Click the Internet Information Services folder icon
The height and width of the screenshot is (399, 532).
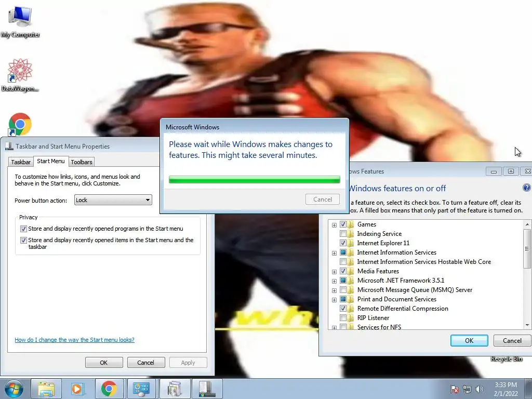click(x=351, y=252)
